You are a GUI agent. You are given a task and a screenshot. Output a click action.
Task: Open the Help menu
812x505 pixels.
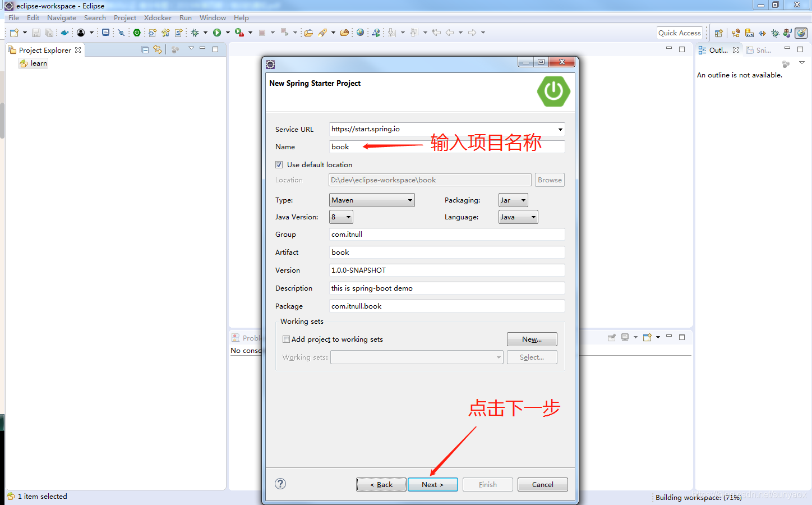click(241, 18)
